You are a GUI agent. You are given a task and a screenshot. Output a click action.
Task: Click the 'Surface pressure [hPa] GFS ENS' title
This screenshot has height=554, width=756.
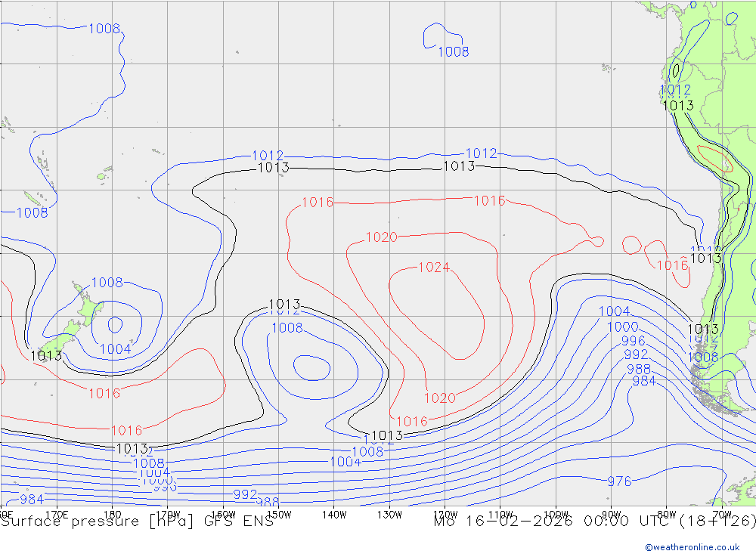(138, 522)
